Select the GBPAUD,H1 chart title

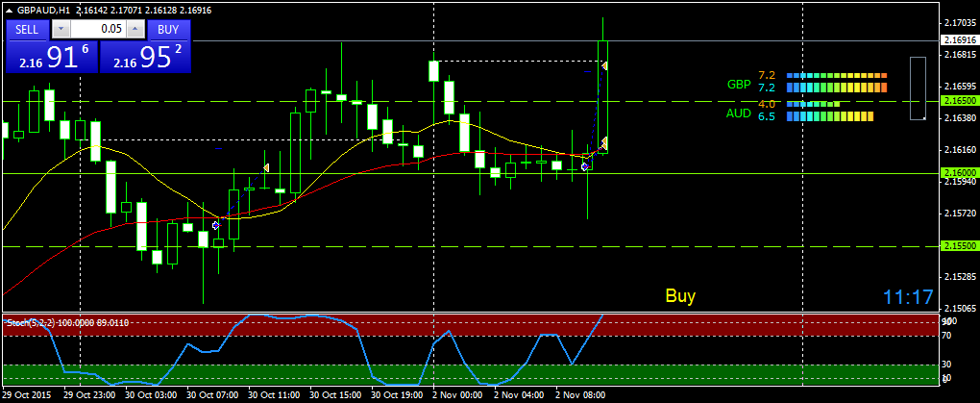point(43,10)
